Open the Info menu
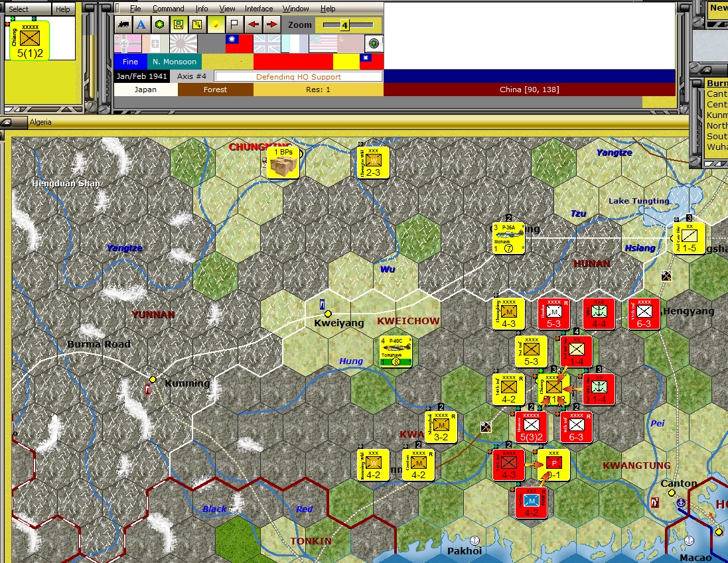This screenshot has height=563, width=728. point(202,9)
